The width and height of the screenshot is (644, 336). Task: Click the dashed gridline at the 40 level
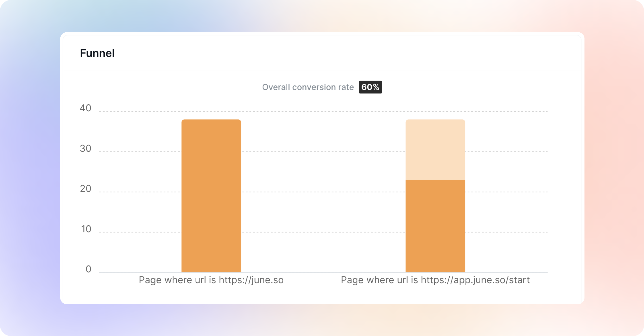(x=323, y=111)
